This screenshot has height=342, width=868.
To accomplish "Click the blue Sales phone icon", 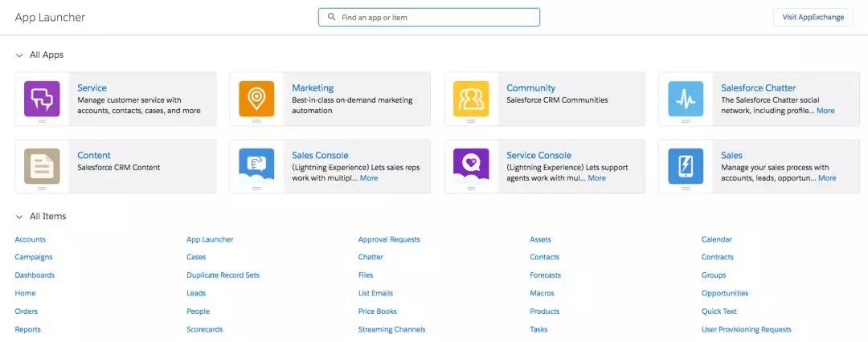I will click(x=685, y=166).
